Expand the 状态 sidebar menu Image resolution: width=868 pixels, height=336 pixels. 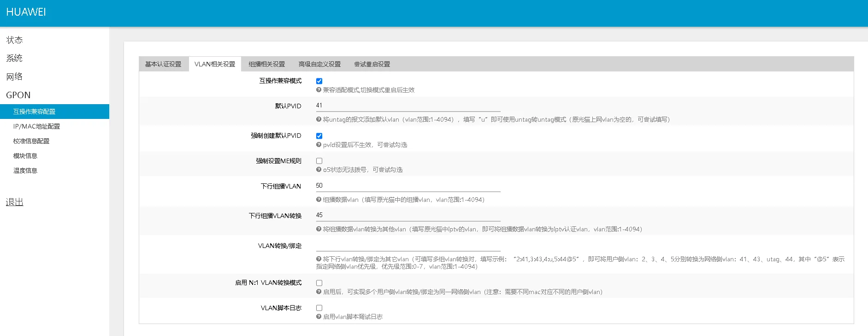click(x=14, y=40)
